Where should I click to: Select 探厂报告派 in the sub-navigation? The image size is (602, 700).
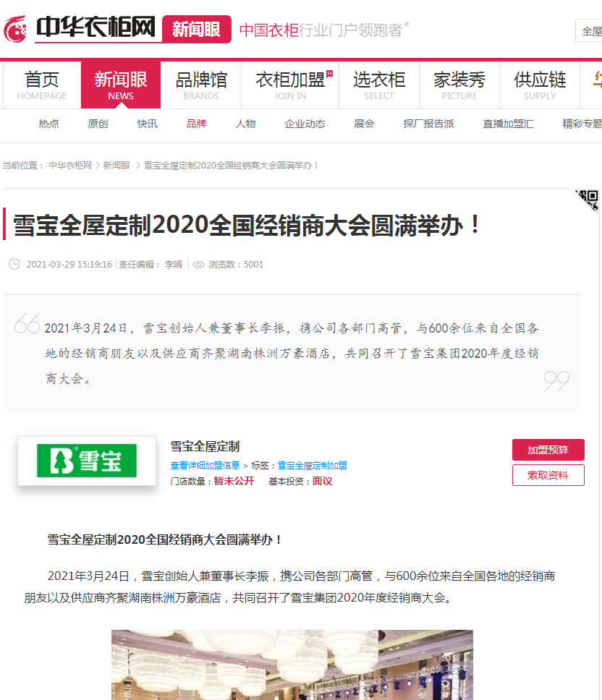coord(429,124)
